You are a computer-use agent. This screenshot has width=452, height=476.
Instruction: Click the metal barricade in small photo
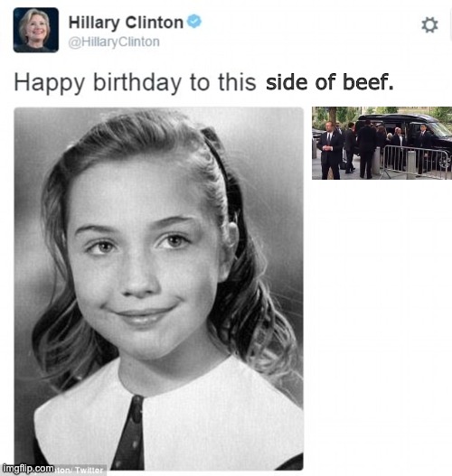tap(415, 162)
